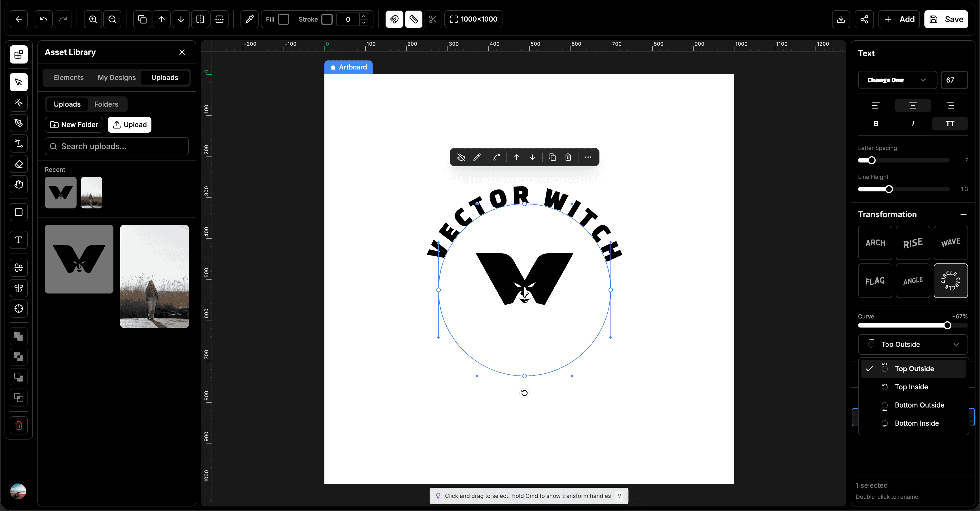Viewport: 980px width, 511px height.
Task: Choose Top Outside option in list
Action: click(x=913, y=369)
